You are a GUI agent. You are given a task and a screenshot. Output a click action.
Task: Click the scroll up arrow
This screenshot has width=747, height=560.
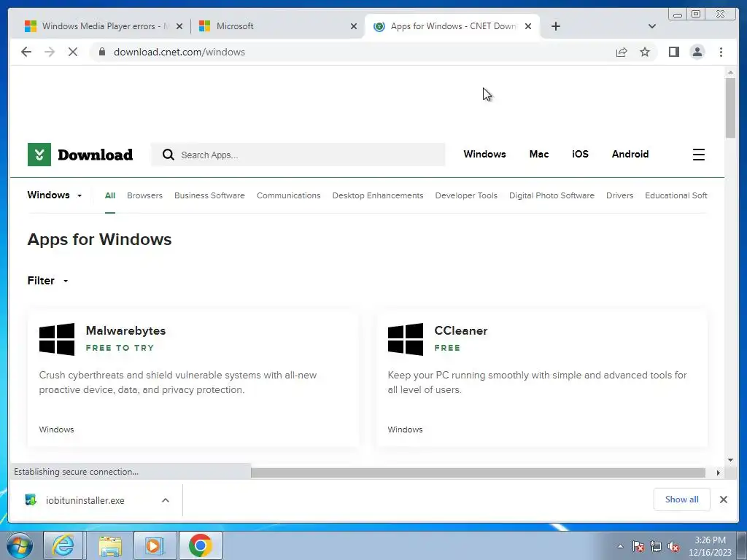(730, 72)
